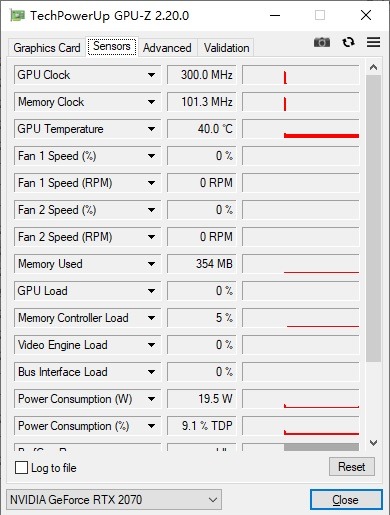Open the hamburger menu icon
390x515 pixels.
[x=373, y=42]
